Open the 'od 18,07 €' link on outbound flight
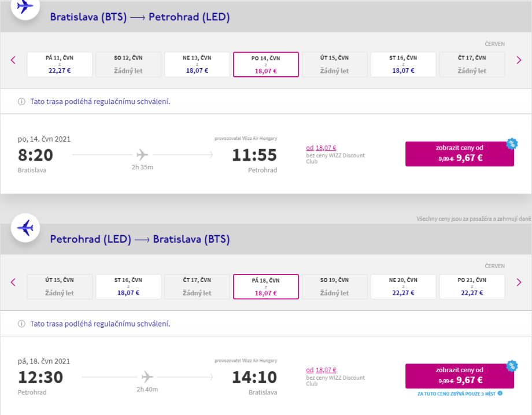 tap(321, 148)
